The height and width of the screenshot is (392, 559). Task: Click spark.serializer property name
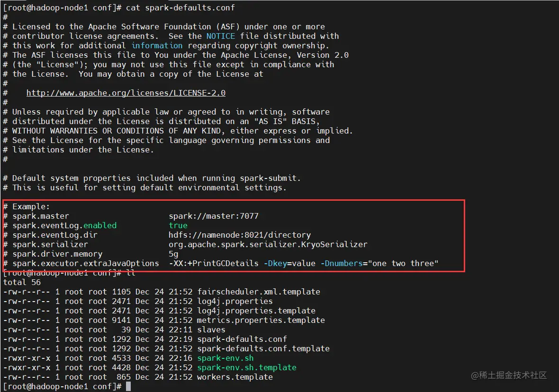tap(50, 244)
